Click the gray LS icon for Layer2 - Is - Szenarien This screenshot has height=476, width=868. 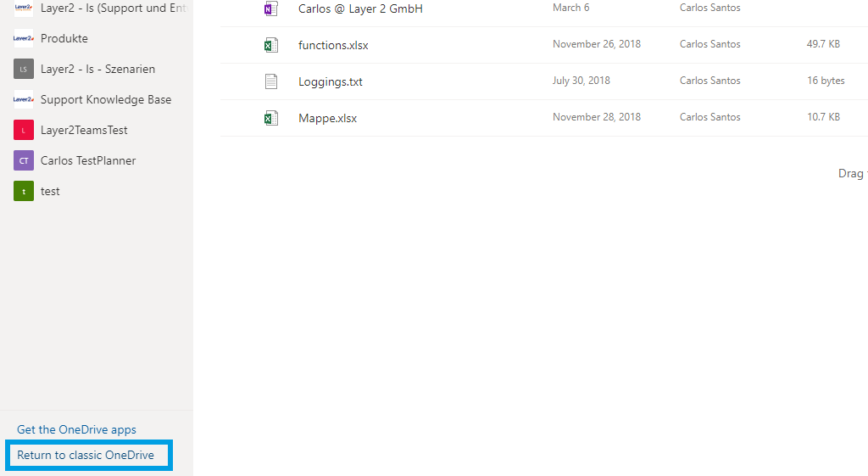click(x=24, y=69)
